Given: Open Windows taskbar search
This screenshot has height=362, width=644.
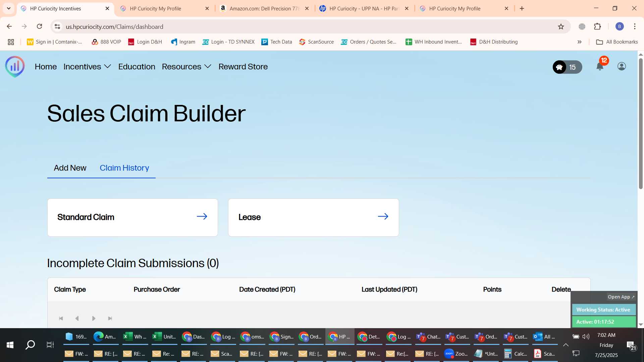Looking at the screenshot, I should click(30, 345).
